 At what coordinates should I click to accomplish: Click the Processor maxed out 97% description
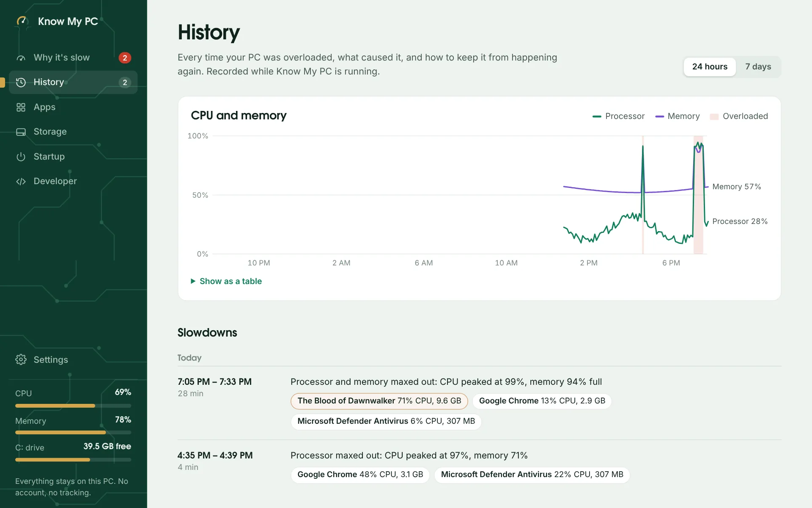tap(409, 456)
